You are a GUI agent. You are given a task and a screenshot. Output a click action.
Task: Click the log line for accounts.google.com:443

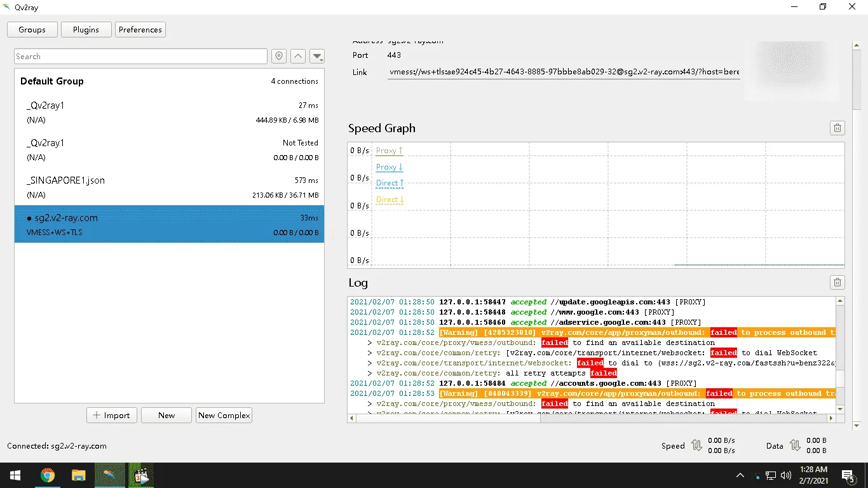[524, 383]
